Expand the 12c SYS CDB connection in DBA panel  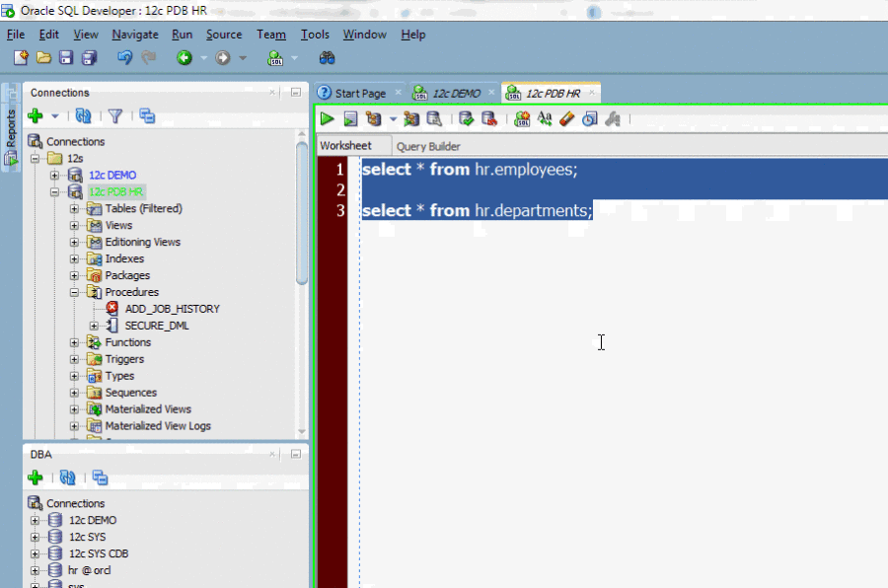click(34, 553)
